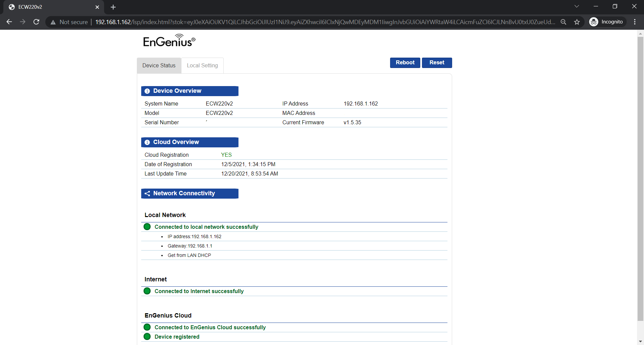Click the Device Overview header
Screen dimensions: 644x345
(x=190, y=91)
